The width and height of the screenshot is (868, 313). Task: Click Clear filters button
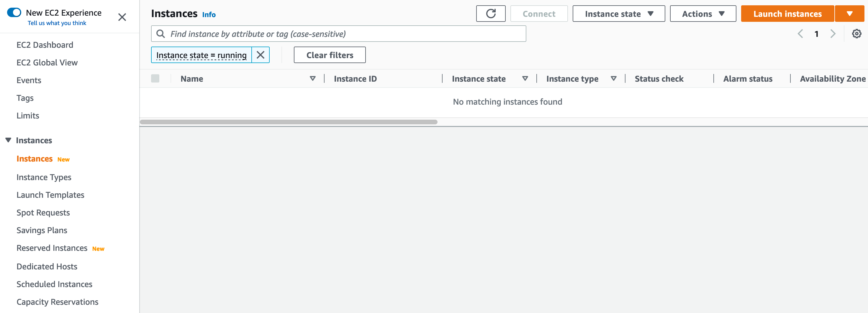tap(330, 55)
